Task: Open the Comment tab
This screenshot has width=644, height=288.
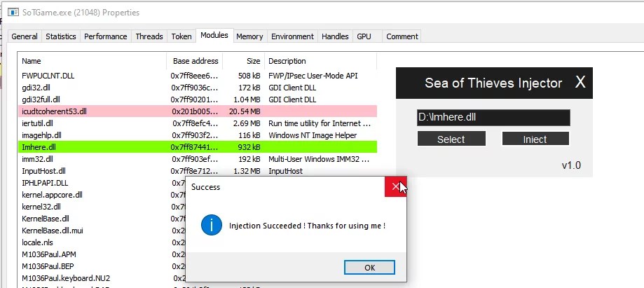Action: pyautogui.click(x=402, y=36)
